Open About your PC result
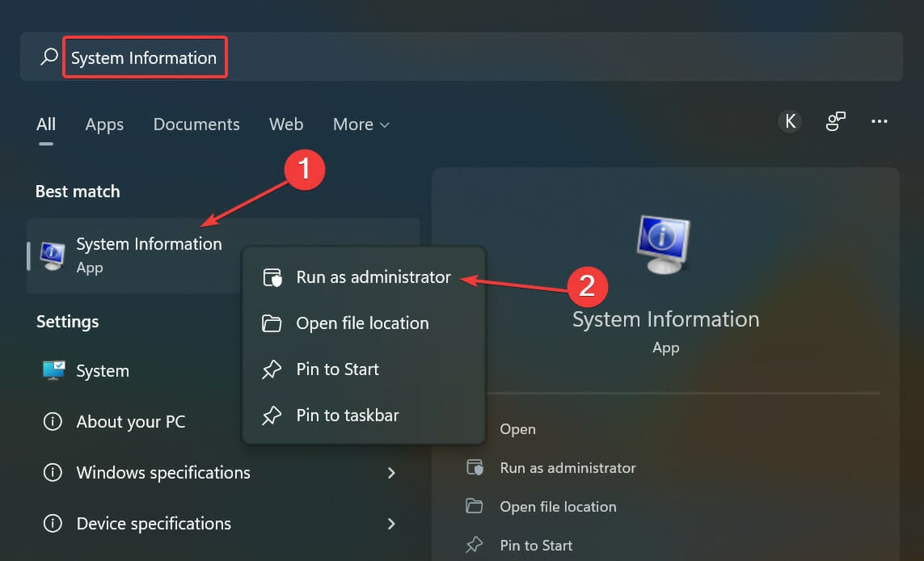The image size is (924, 561). pyautogui.click(x=223, y=422)
